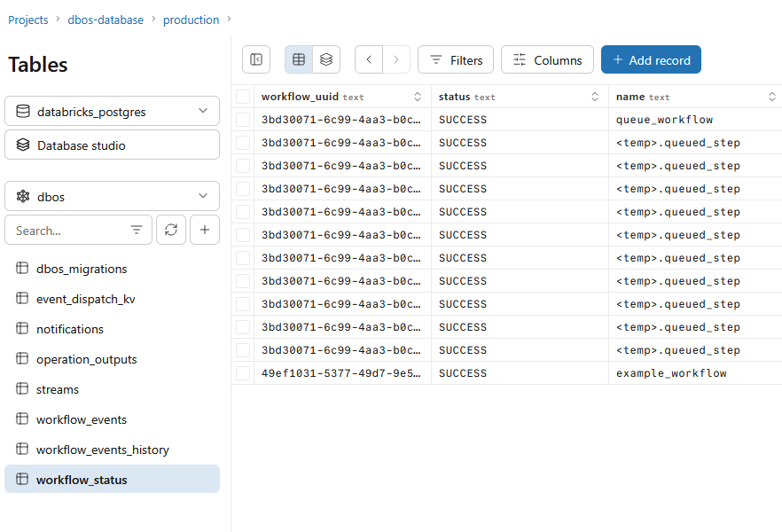The width and height of the screenshot is (782, 532).
Task: Open filter options inside the search field
Action: pos(137,230)
